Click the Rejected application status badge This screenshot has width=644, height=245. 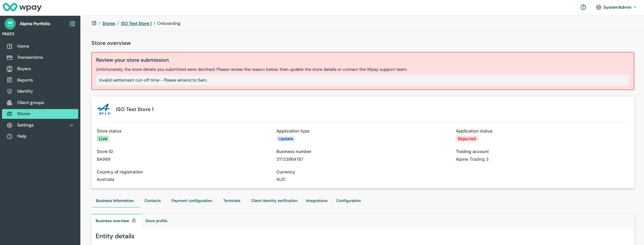point(467,139)
